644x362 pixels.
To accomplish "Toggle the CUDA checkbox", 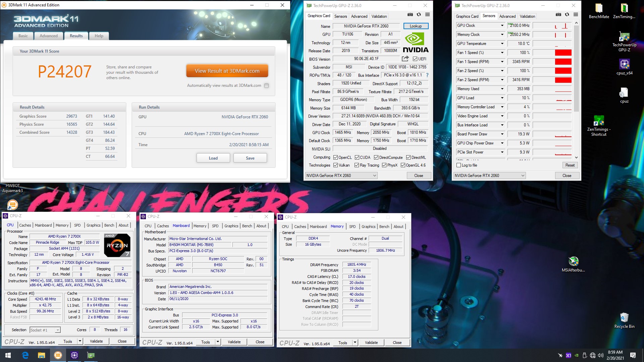I will (x=357, y=158).
